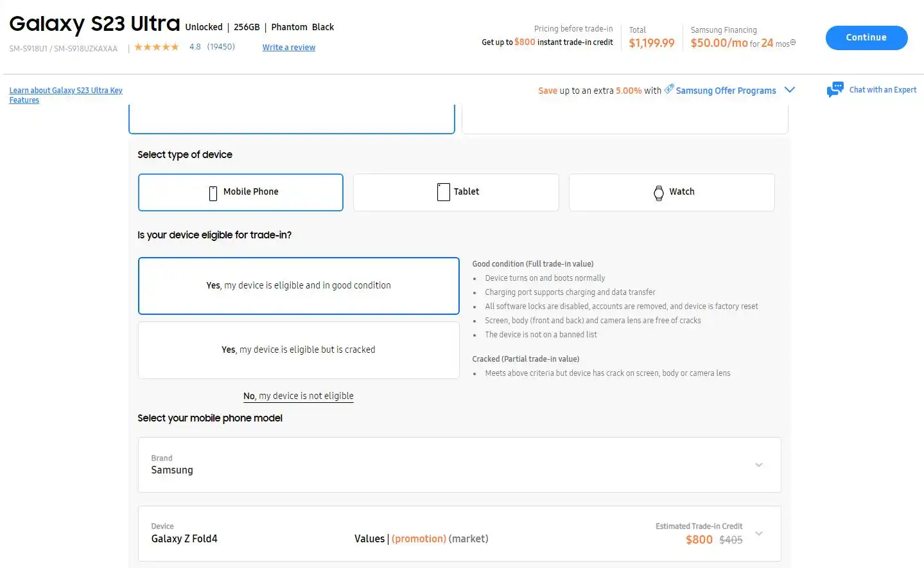This screenshot has width=924, height=568.
Task: Click the Chat with an Expert text
Action: (x=882, y=90)
